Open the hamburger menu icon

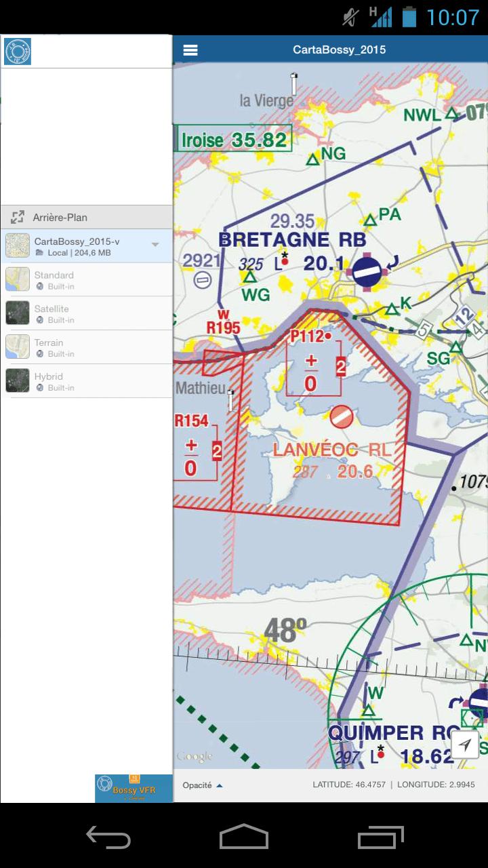[190, 50]
